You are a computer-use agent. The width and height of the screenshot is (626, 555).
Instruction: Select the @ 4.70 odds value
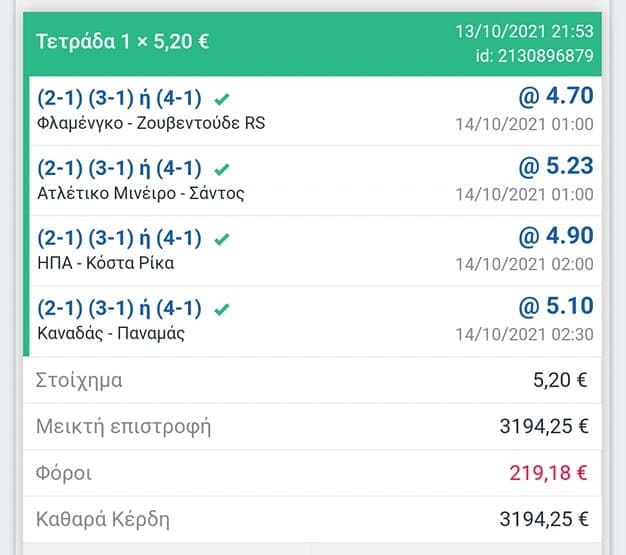click(x=556, y=96)
